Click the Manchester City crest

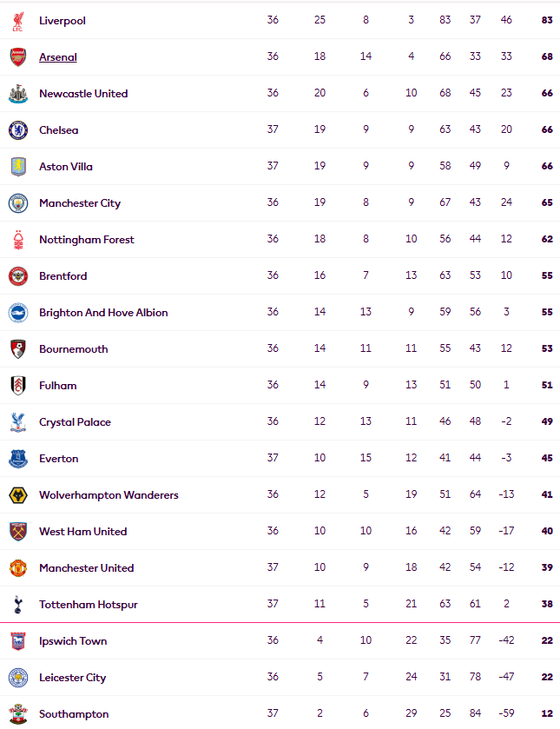point(17,203)
